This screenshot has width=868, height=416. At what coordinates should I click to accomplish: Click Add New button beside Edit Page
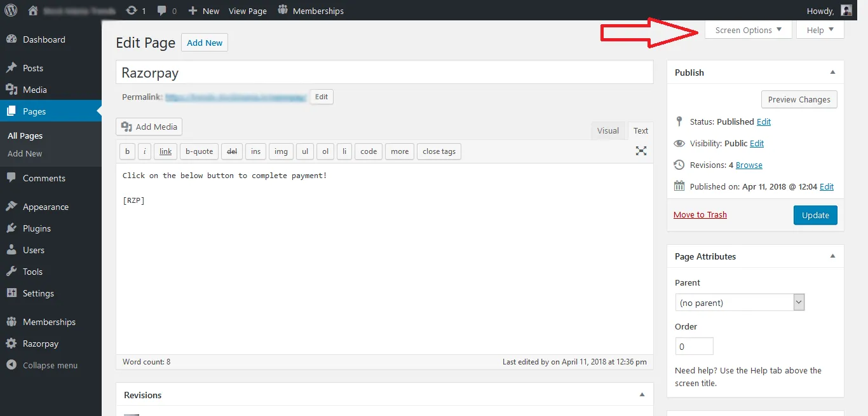tap(205, 43)
